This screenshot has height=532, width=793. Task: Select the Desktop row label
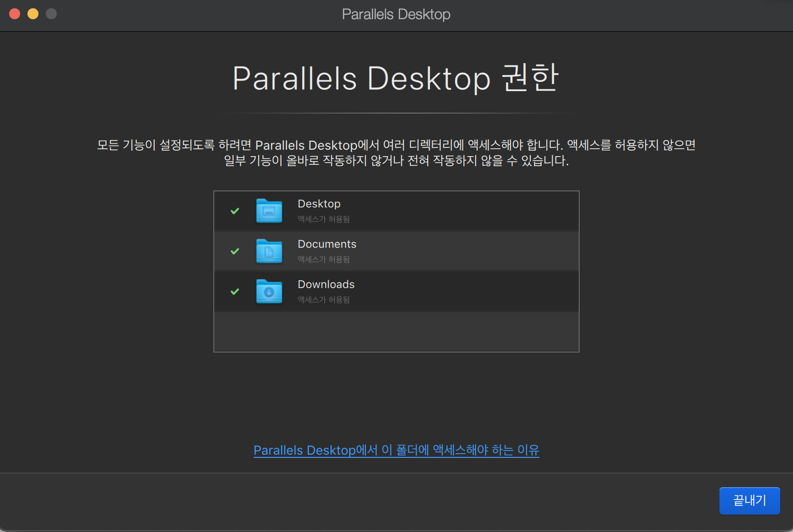(x=319, y=204)
